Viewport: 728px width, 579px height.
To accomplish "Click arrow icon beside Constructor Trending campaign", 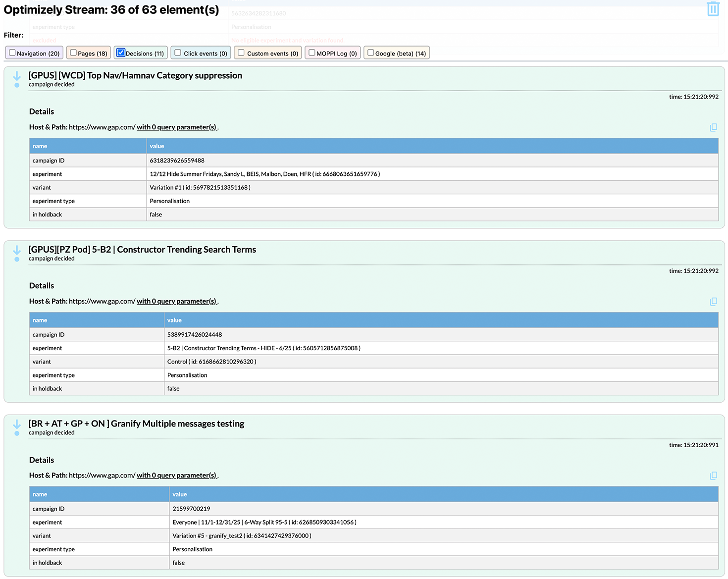I will coord(17,253).
